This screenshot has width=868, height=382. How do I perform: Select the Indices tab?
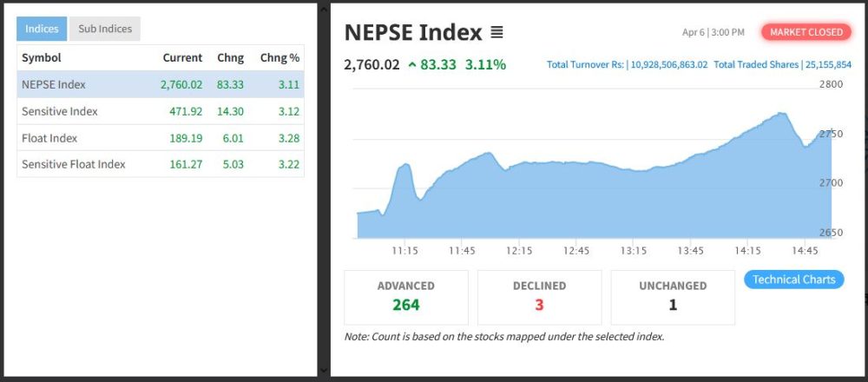click(x=42, y=29)
